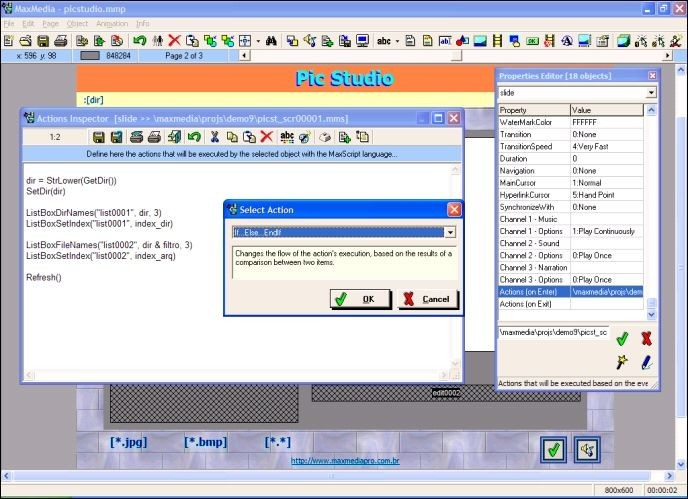Click the save floppy icon in Actions Inspector
The image size is (688, 499).
click(x=99, y=137)
